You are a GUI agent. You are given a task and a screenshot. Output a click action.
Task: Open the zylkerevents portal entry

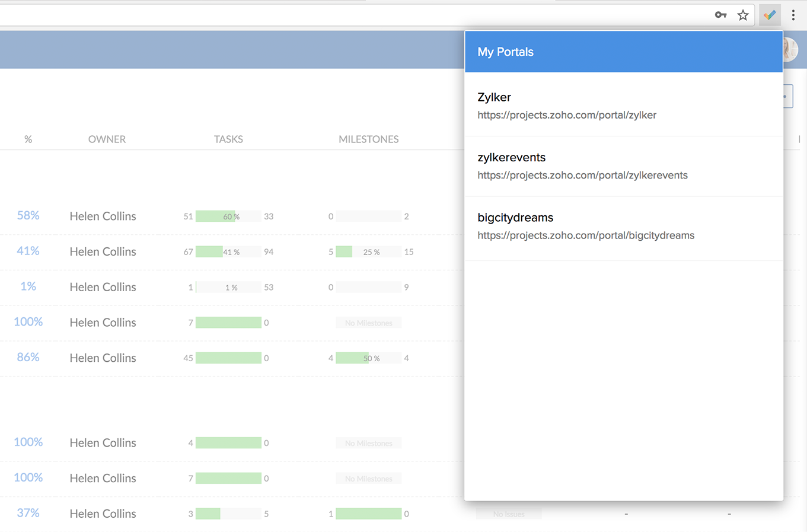click(624, 166)
